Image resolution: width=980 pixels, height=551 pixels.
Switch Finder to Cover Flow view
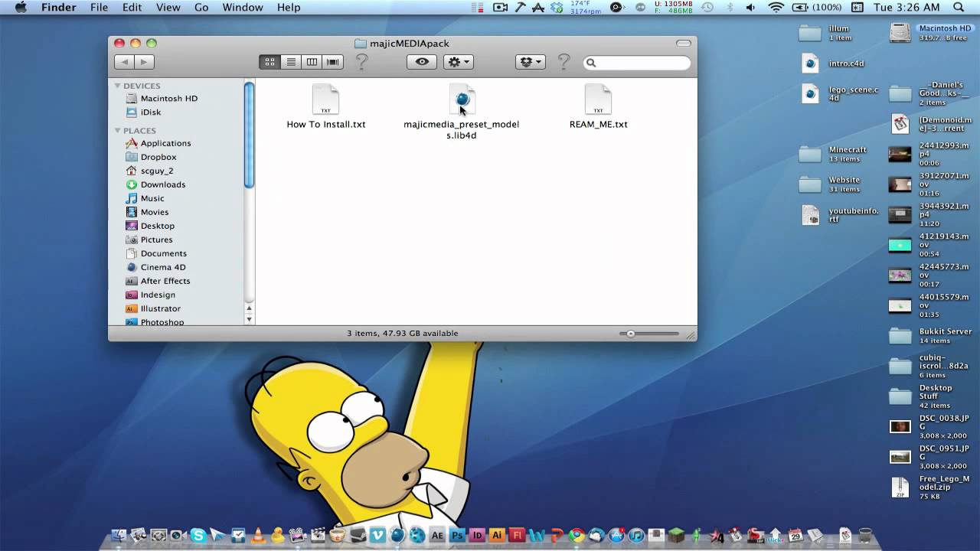332,62
